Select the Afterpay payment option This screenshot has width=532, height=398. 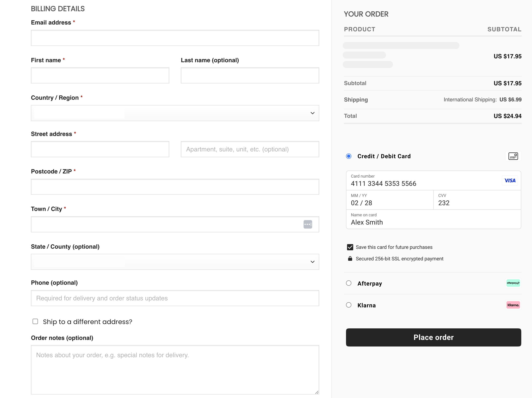click(x=349, y=283)
